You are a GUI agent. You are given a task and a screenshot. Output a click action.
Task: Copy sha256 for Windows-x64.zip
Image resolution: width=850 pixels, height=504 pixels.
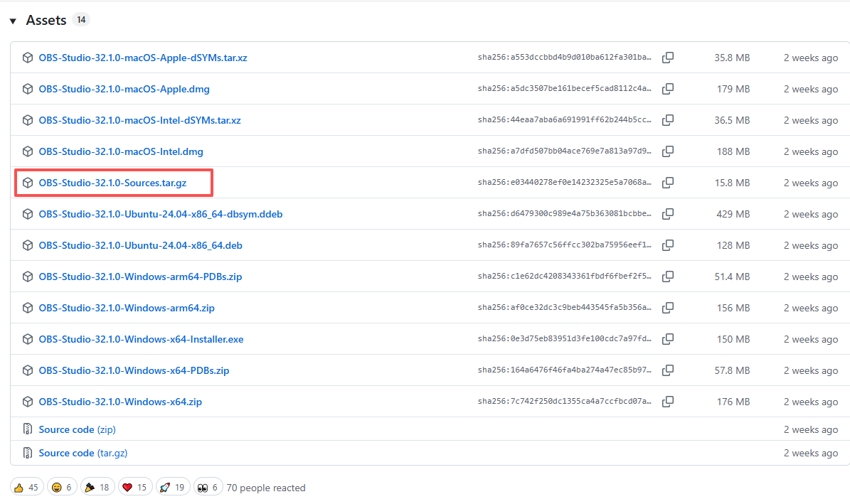point(668,402)
